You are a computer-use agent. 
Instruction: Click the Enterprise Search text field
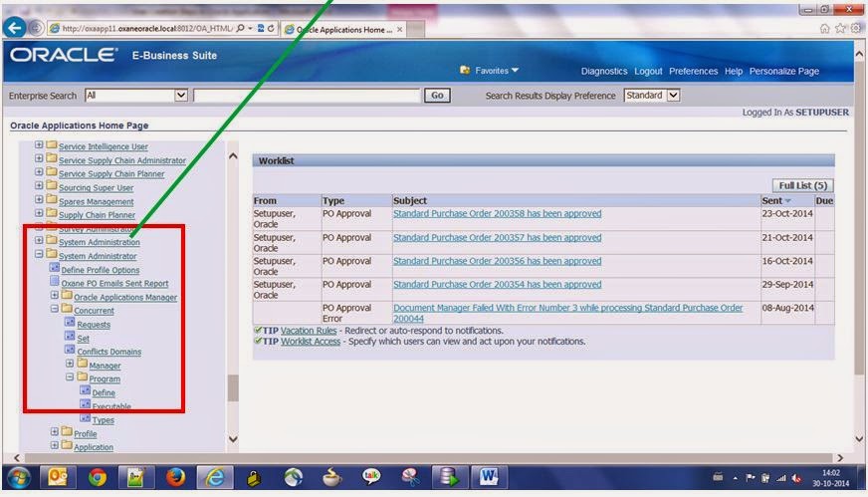(307, 96)
